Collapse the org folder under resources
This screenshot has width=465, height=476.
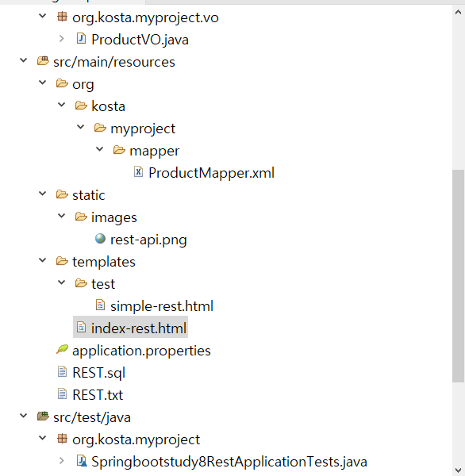point(43,83)
